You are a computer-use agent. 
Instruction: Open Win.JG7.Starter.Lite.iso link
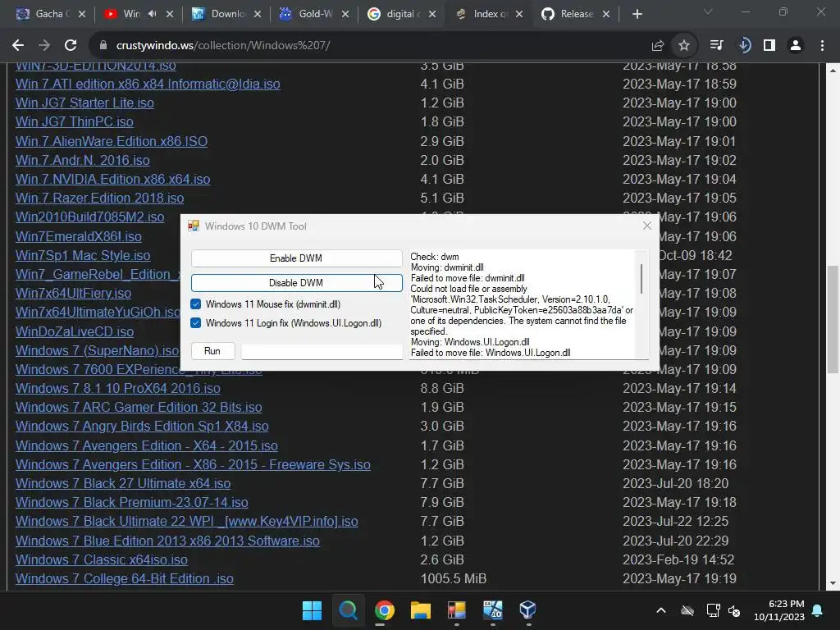click(x=84, y=103)
